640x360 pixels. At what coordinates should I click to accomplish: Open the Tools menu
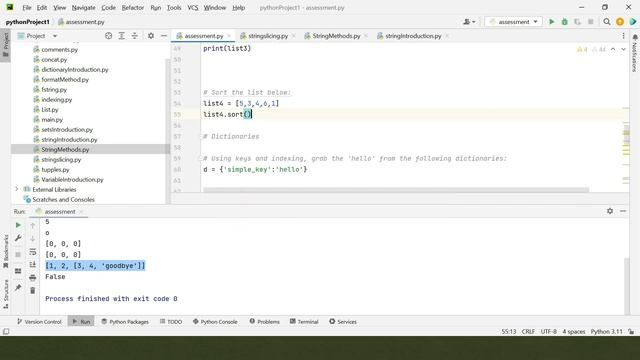coord(174,7)
